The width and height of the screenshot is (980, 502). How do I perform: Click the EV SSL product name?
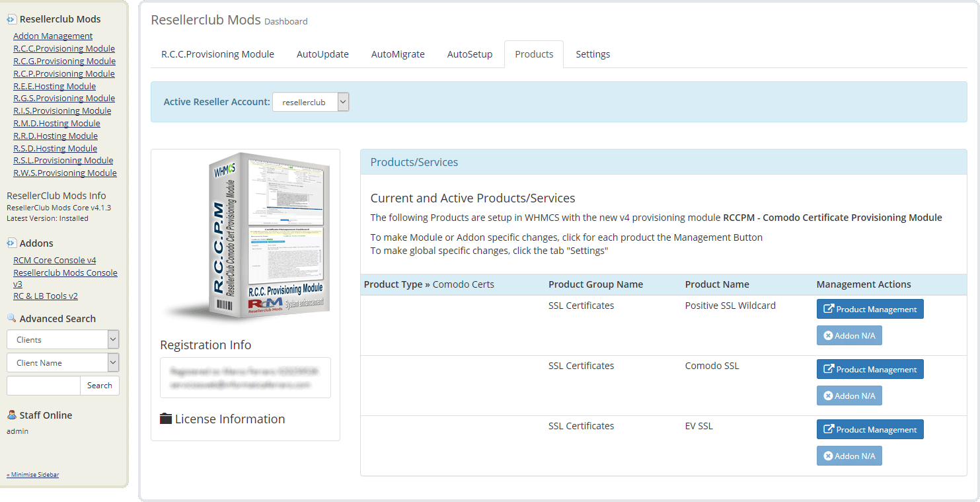click(x=699, y=426)
